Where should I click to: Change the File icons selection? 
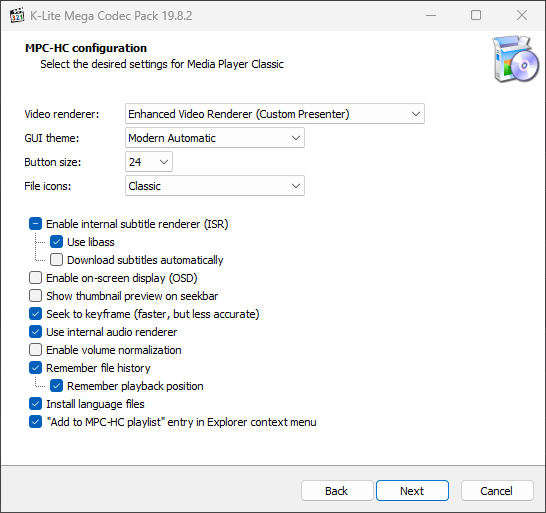215,186
